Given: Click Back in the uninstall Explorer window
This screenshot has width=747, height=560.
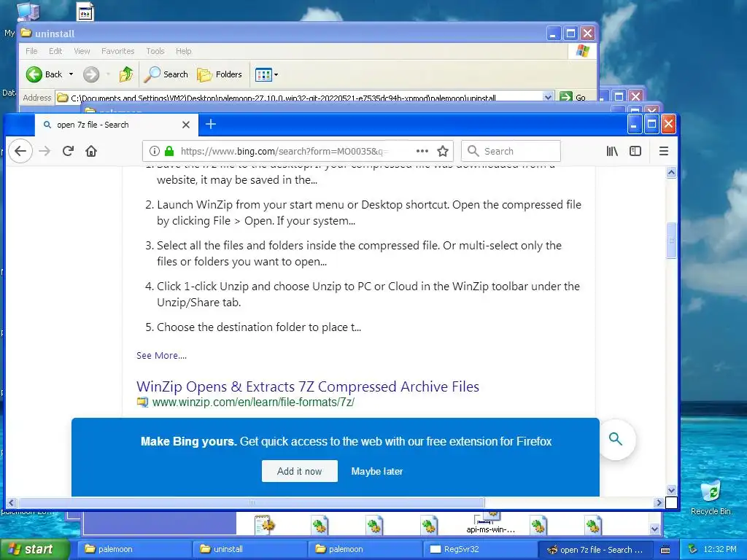Looking at the screenshot, I should pos(44,74).
